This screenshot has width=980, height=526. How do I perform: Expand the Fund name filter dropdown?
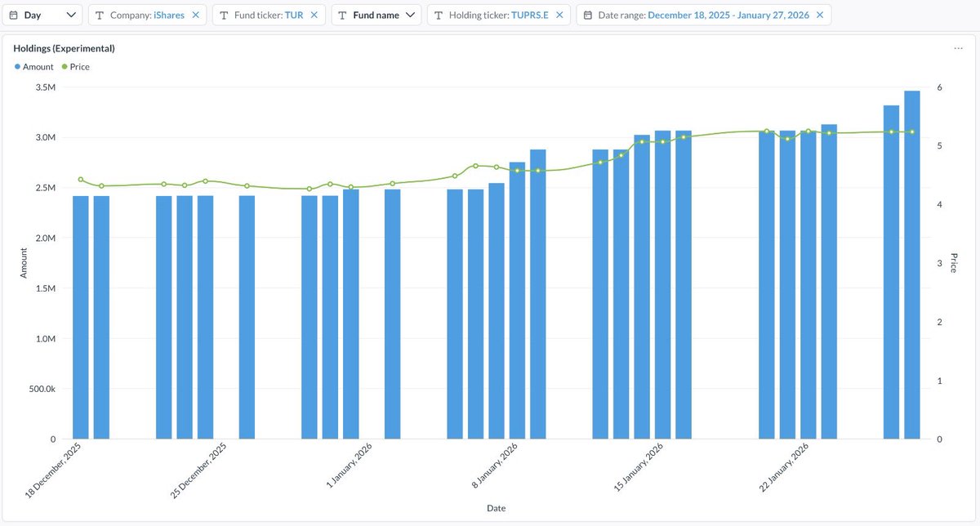coord(376,15)
